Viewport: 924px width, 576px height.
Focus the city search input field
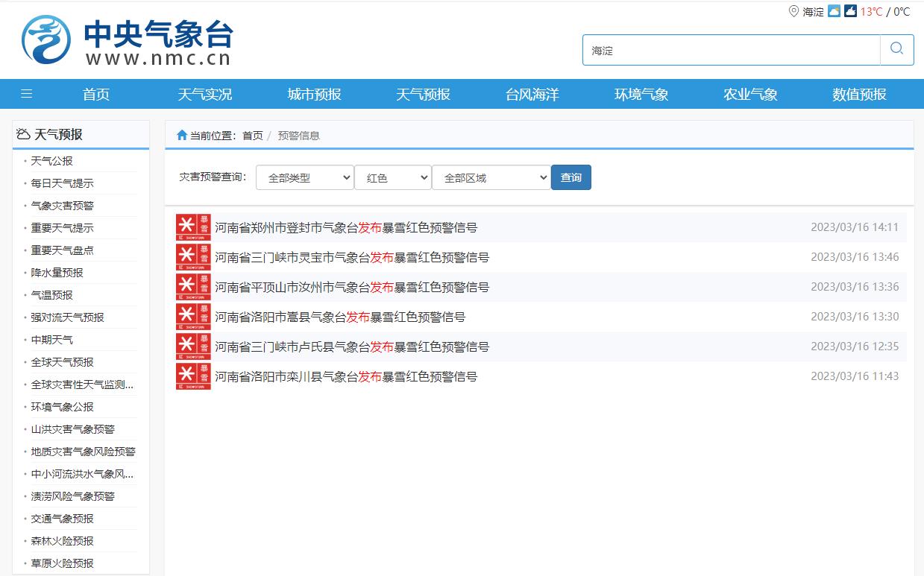point(731,51)
